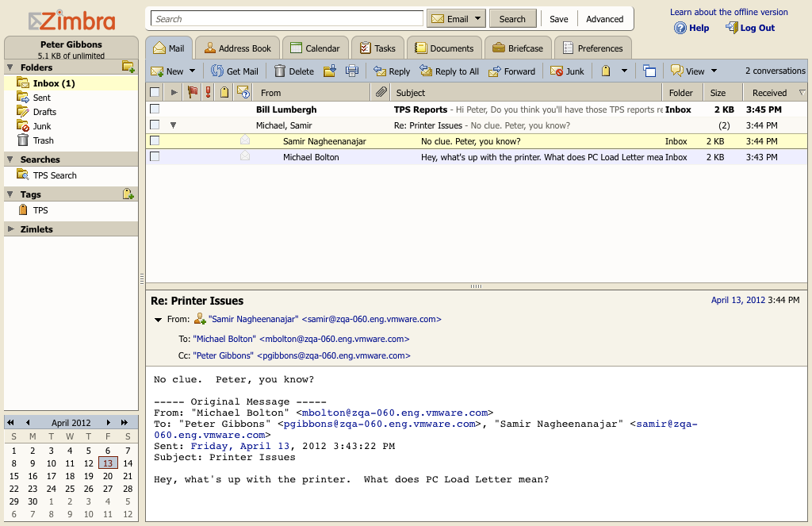Click Reply in toolbar
The width and height of the screenshot is (812, 526).
392,71
